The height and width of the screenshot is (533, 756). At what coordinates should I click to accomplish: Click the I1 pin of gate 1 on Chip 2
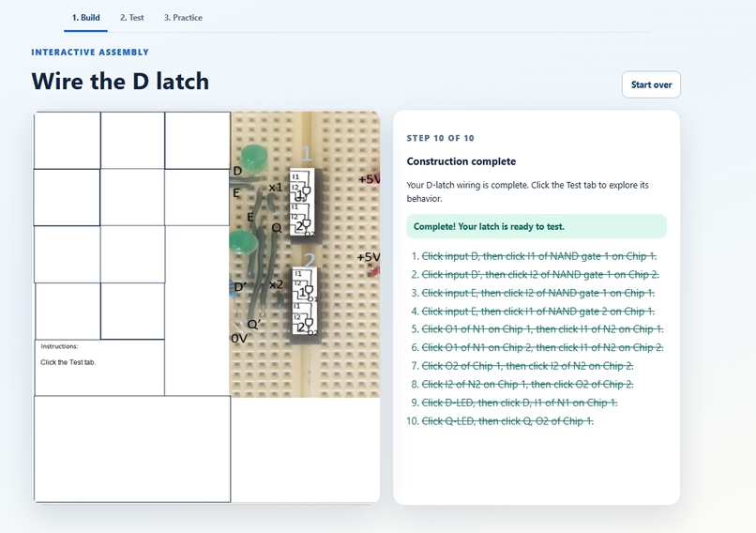click(298, 273)
